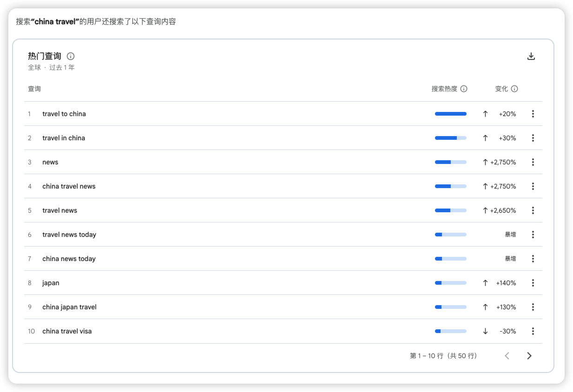Click search interest bar for travel to china
Screen dimensions: 573x392
click(451, 114)
